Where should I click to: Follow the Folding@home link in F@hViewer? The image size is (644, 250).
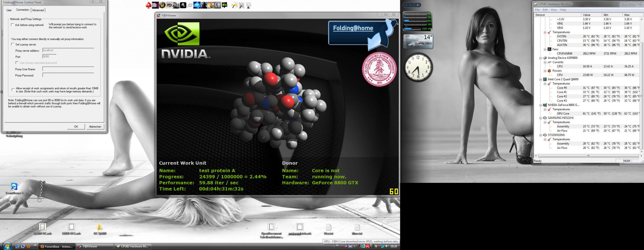[x=353, y=28]
